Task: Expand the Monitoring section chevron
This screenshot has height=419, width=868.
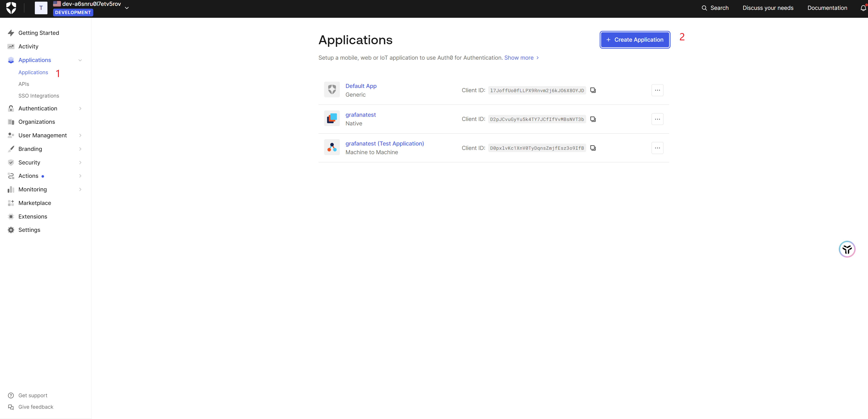Action: pos(80,189)
